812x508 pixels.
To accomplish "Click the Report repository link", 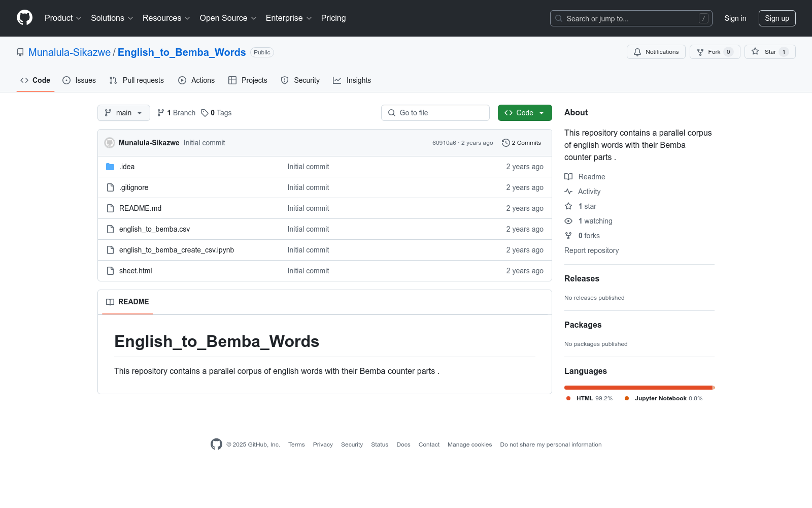I will coord(591,250).
